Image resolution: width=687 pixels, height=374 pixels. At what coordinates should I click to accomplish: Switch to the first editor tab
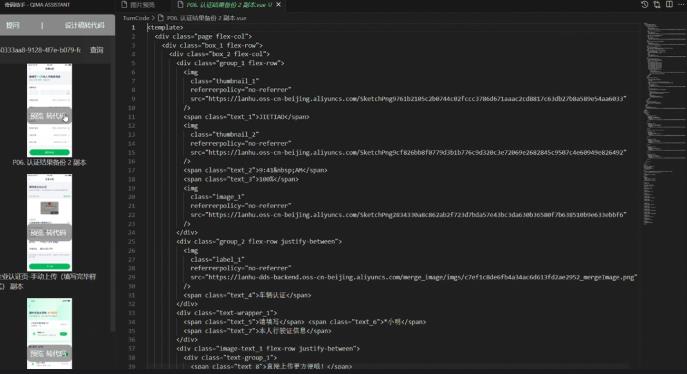pyautogui.click(x=138, y=4)
